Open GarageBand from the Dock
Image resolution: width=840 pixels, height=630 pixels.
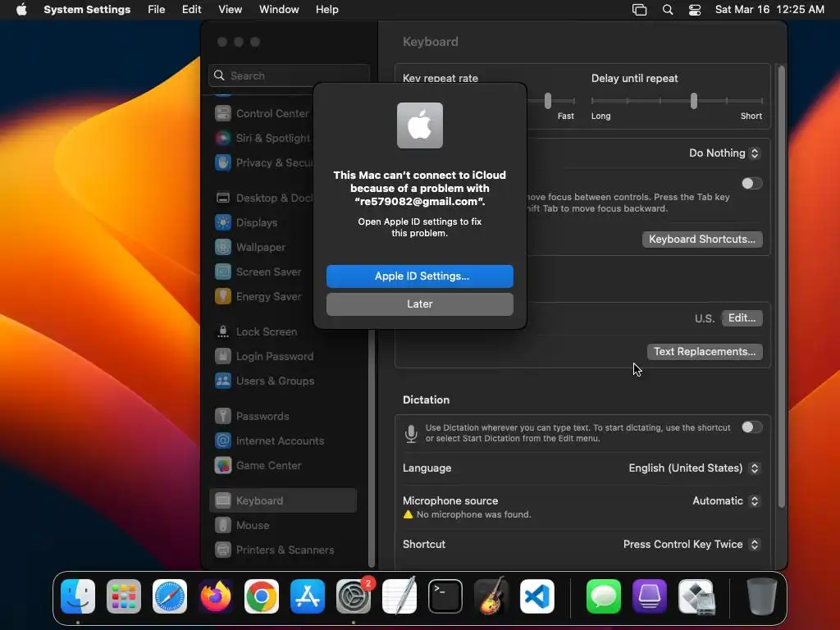click(x=491, y=596)
